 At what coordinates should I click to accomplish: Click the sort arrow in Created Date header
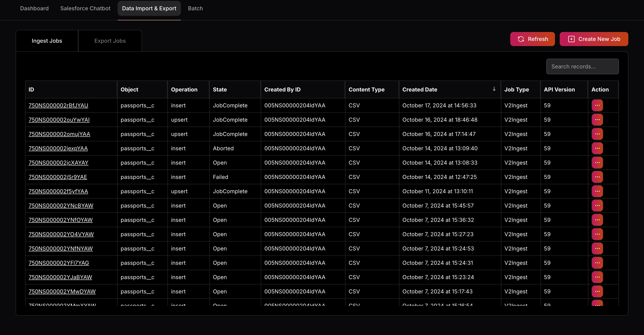tap(494, 89)
